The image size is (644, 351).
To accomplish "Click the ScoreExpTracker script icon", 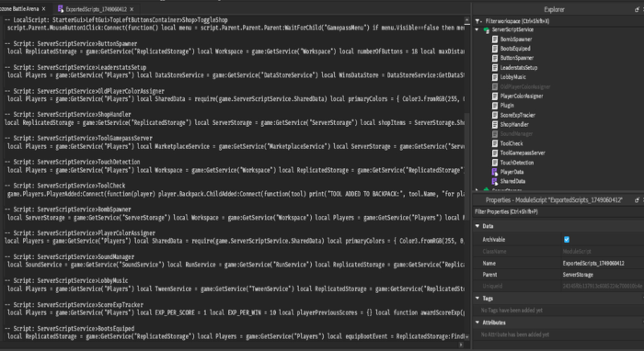I will pyautogui.click(x=495, y=115).
